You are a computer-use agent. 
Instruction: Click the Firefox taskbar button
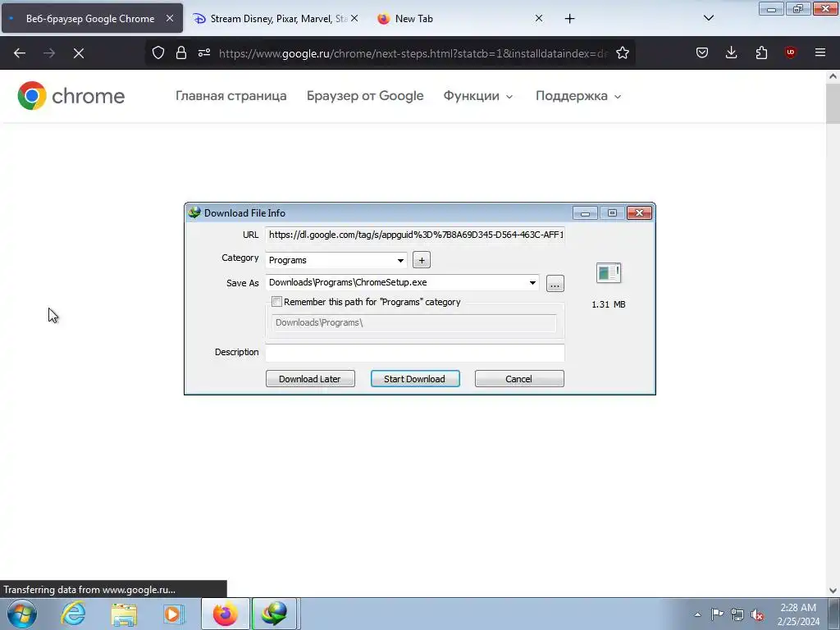coord(225,614)
